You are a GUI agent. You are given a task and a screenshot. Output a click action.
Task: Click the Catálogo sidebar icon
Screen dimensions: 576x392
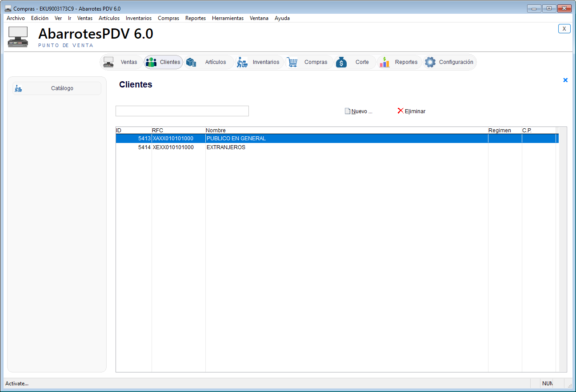(x=18, y=88)
